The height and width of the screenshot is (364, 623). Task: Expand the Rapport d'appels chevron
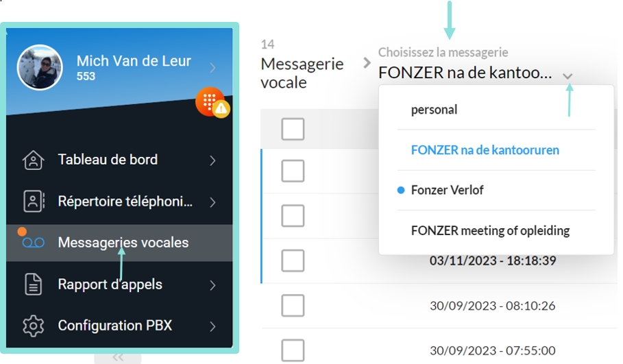pyautogui.click(x=212, y=284)
